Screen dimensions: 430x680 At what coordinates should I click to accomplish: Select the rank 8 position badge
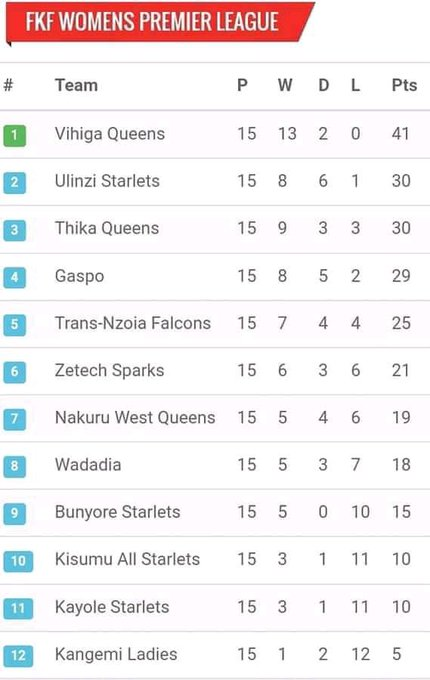point(15,466)
